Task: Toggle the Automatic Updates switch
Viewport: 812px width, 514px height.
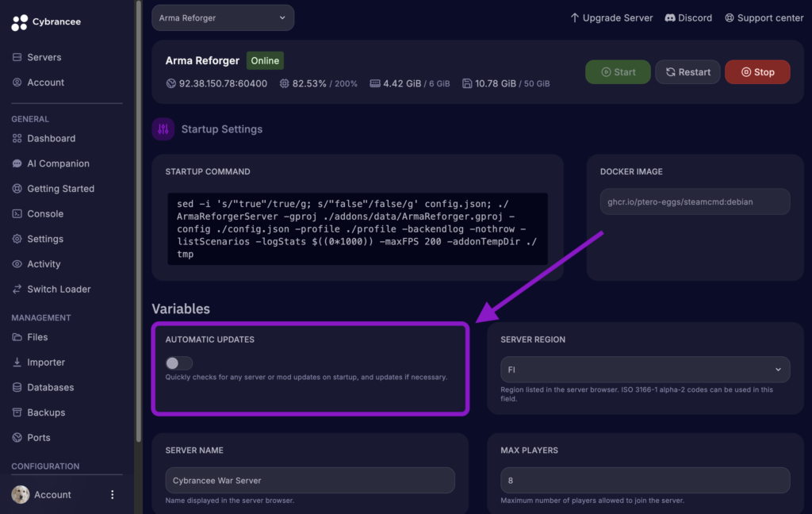Action: click(178, 363)
